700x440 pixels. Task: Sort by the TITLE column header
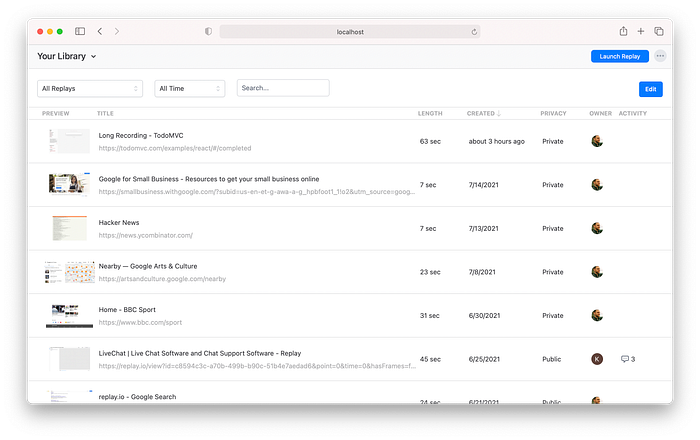(105, 113)
